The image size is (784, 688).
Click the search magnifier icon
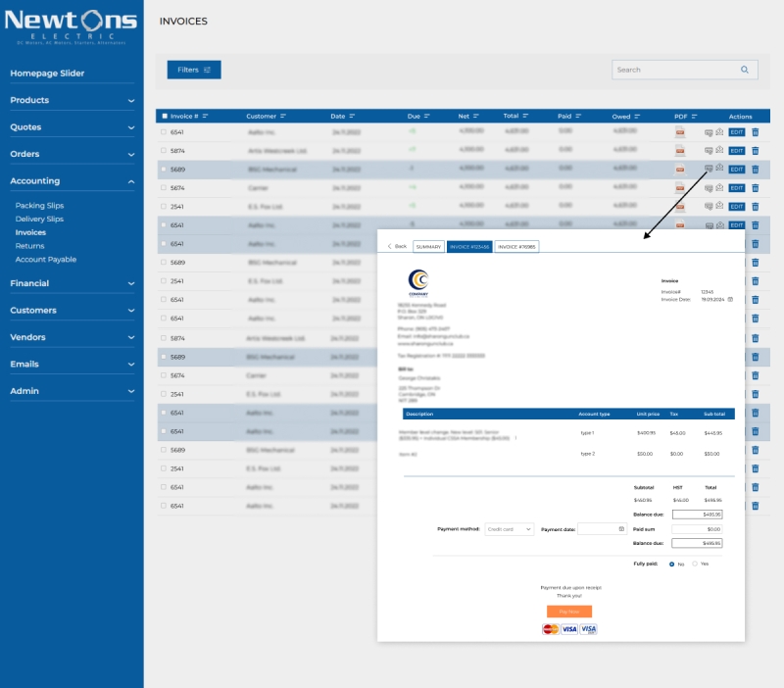click(745, 70)
